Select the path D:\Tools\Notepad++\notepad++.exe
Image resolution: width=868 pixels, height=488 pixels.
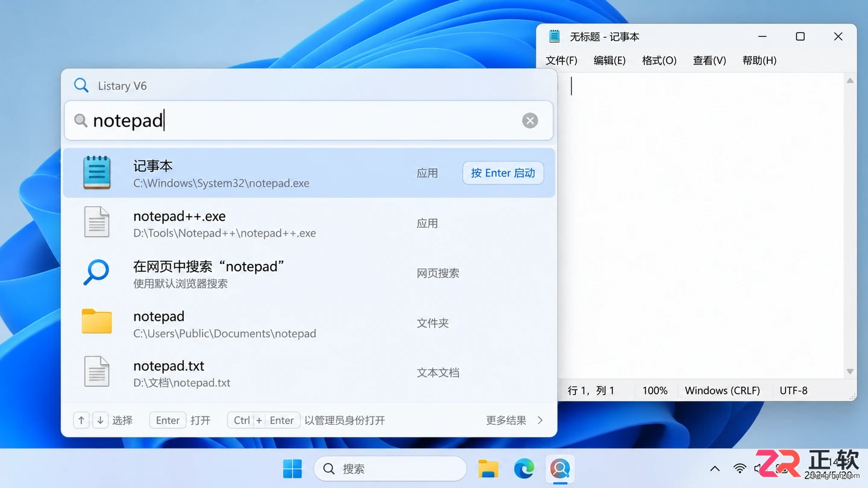click(x=224, y=233)
